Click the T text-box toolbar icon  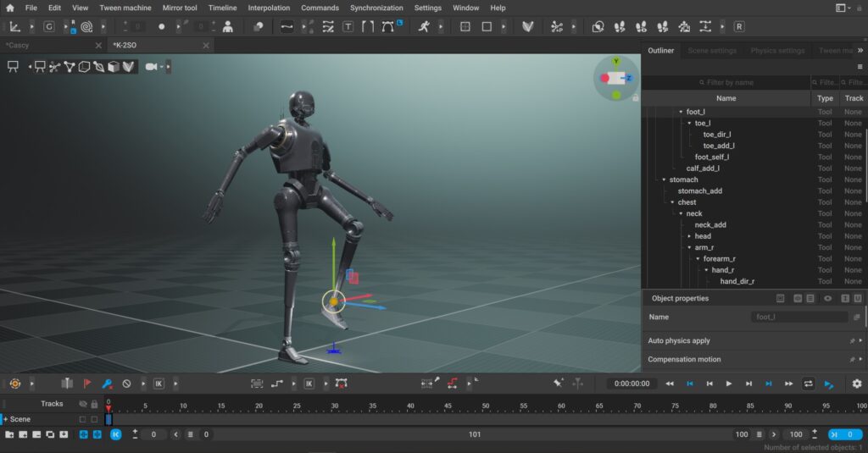(348, 26)
